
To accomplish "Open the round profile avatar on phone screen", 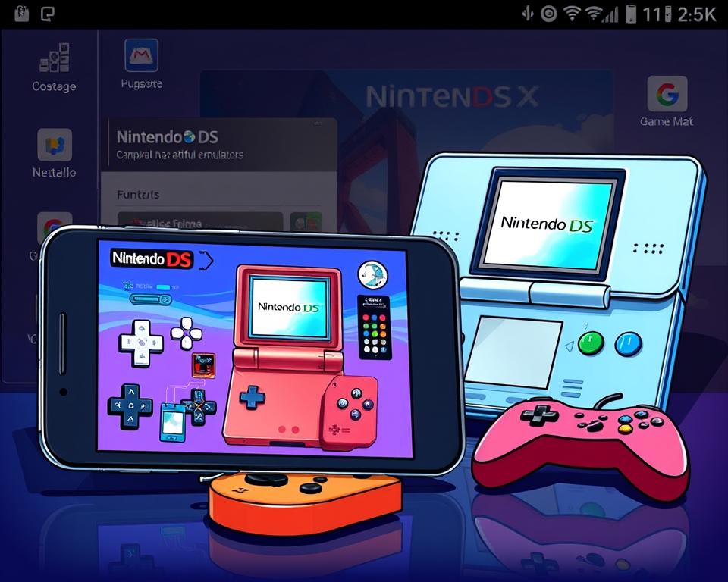I will pos(372,275).
